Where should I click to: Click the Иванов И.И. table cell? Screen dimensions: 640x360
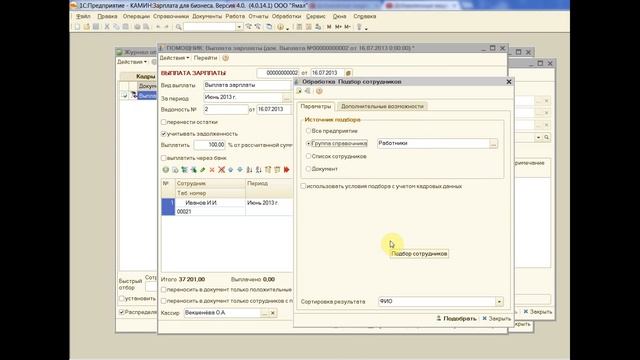tap(210, 203)
